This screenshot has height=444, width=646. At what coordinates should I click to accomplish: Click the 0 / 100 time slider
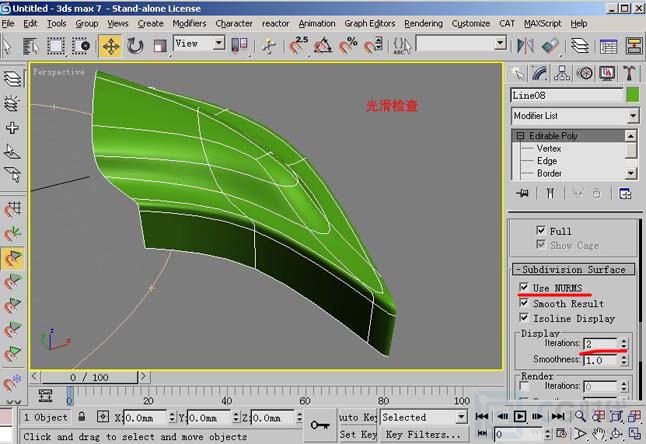click(x=89, y=377)
